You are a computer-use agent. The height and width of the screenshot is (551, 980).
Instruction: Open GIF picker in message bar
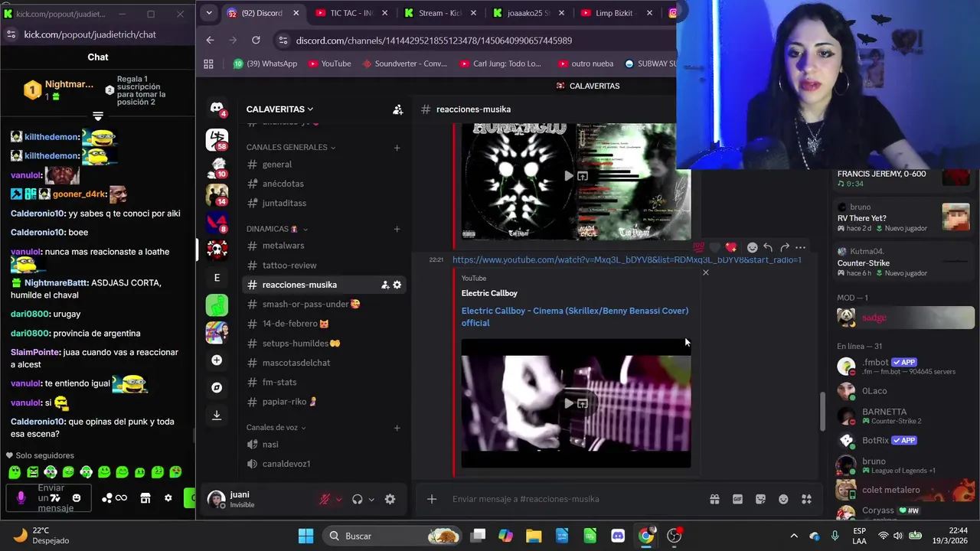(x=737, y=499)
